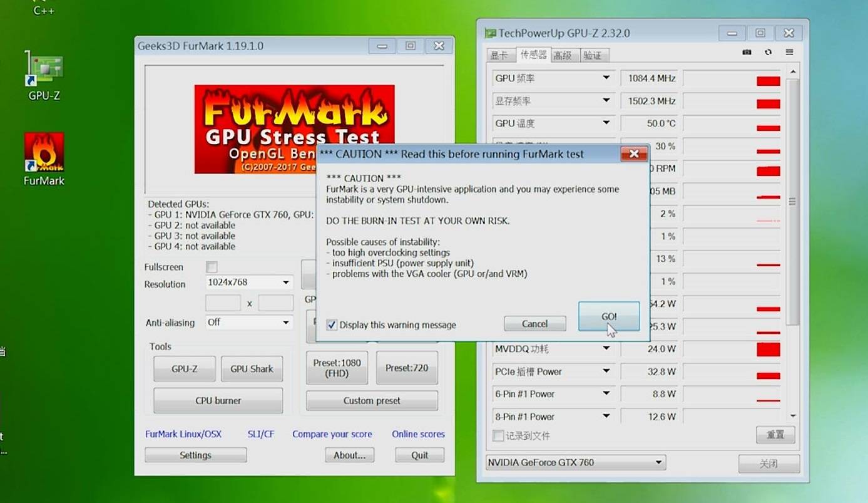
Task: Open the Compare your score link
Action: coord(332,434)
